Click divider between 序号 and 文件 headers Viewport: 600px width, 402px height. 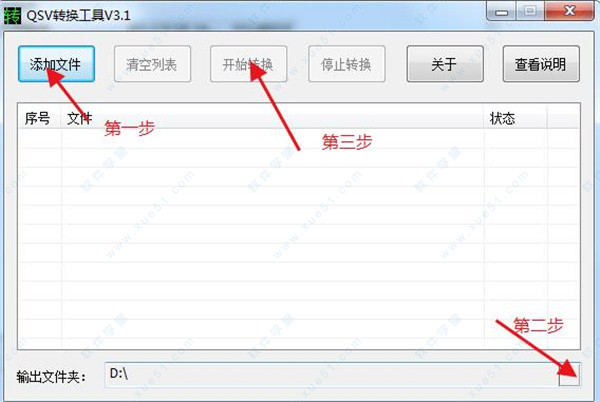(61, 118)
